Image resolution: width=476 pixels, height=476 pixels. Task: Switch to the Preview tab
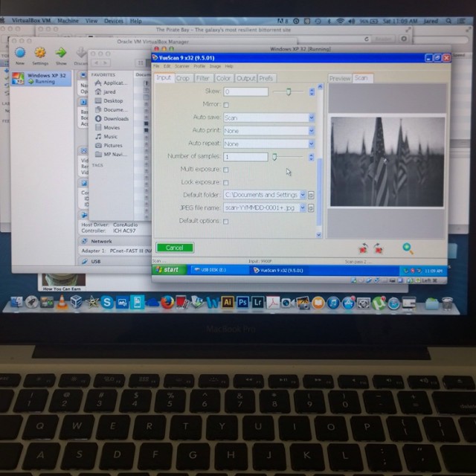[x=340, y=79]
